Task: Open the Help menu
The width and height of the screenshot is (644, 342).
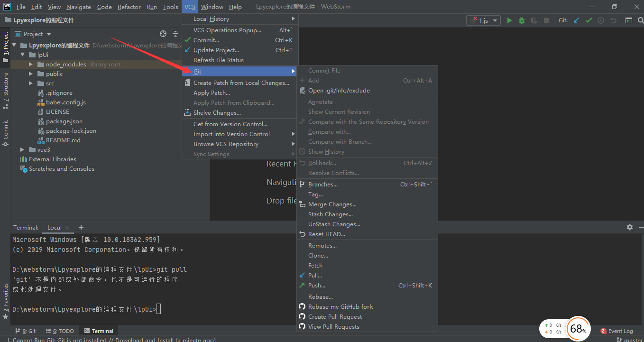Action: 235,7
